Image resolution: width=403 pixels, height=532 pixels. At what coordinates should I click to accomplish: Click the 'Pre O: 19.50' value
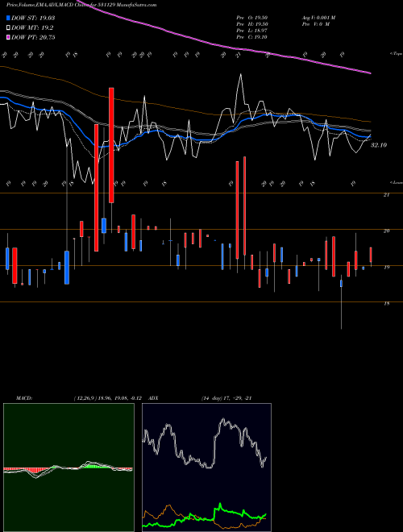click(x=252, y=18)
